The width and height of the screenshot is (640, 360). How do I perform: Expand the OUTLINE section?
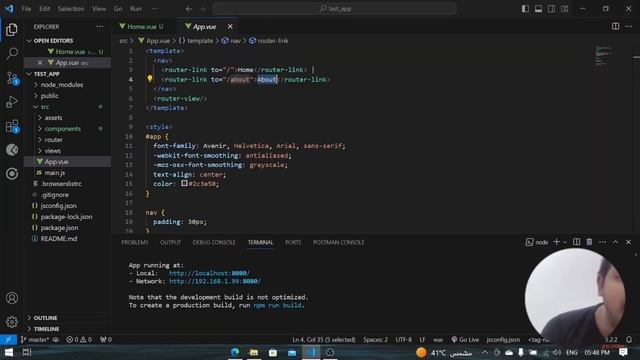click(x=45, y=318)
